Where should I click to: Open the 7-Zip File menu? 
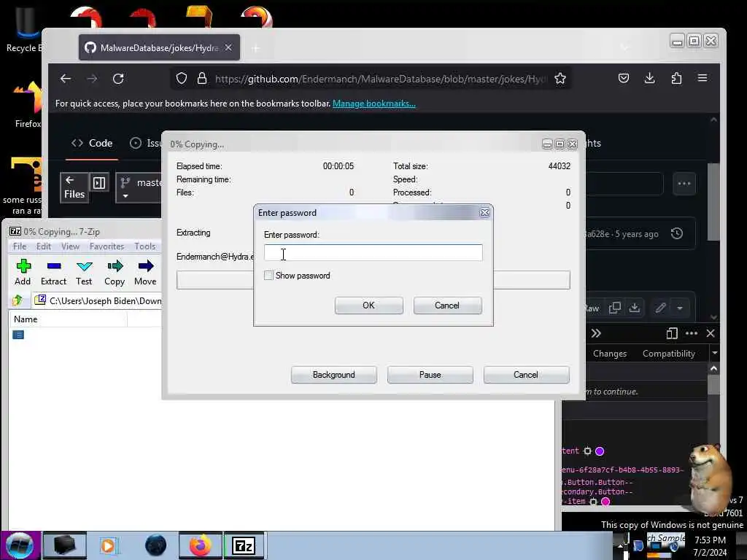point(20,246)
